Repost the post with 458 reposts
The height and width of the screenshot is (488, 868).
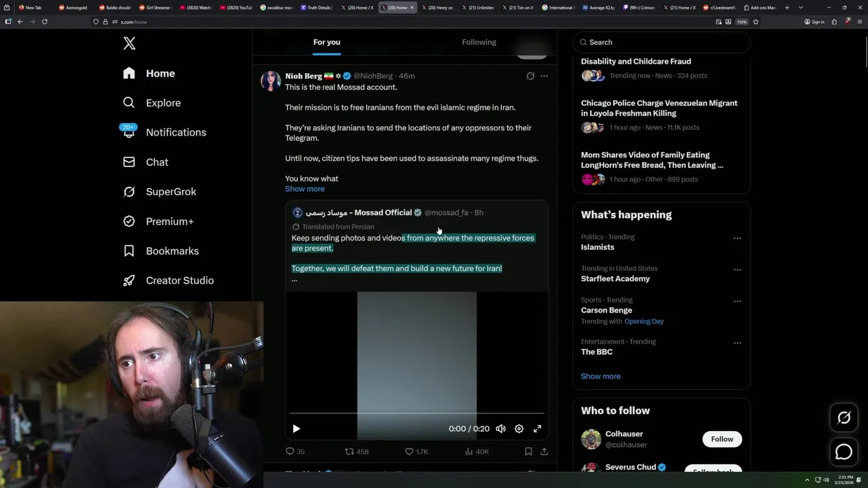pos(357,451)
